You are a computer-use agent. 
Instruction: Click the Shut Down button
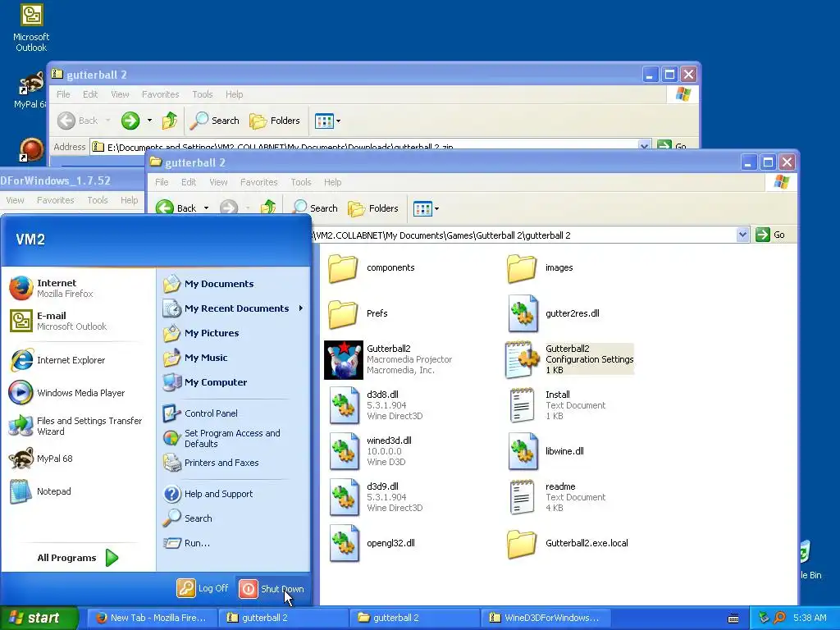[271, 588]
